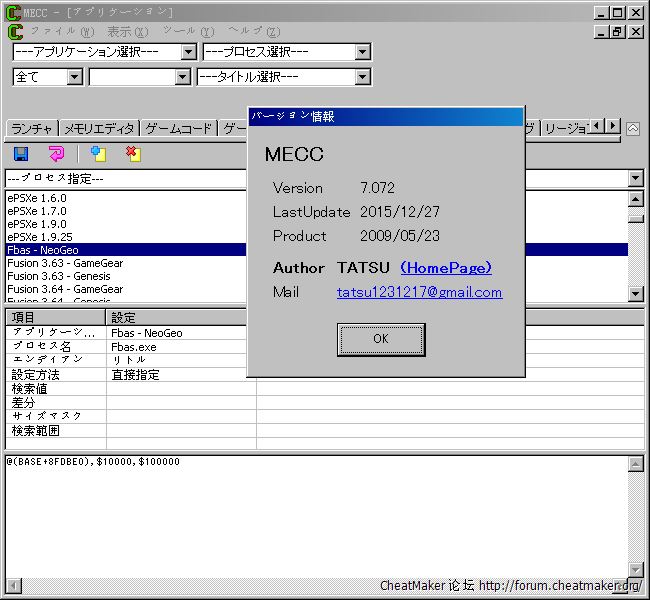This screenshot has width=650, height=600.
Task: Click the tatsu1231217@gmail.com email link
Action: pos(419,292)
